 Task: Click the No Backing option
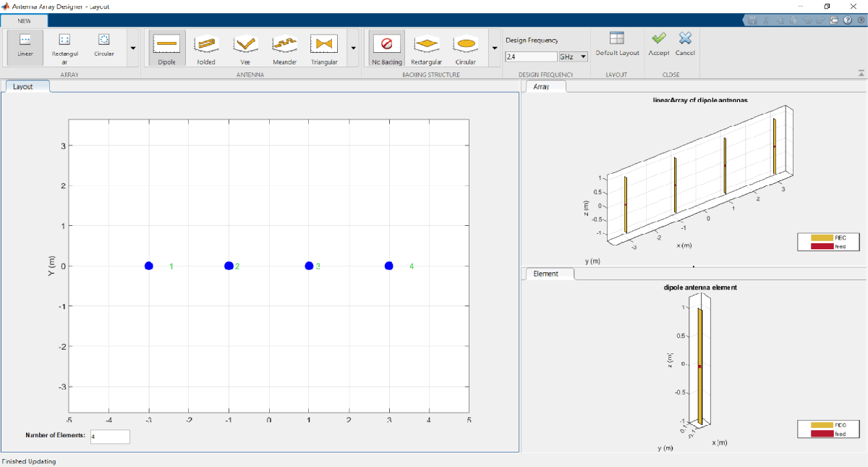(x=386, y=48)
